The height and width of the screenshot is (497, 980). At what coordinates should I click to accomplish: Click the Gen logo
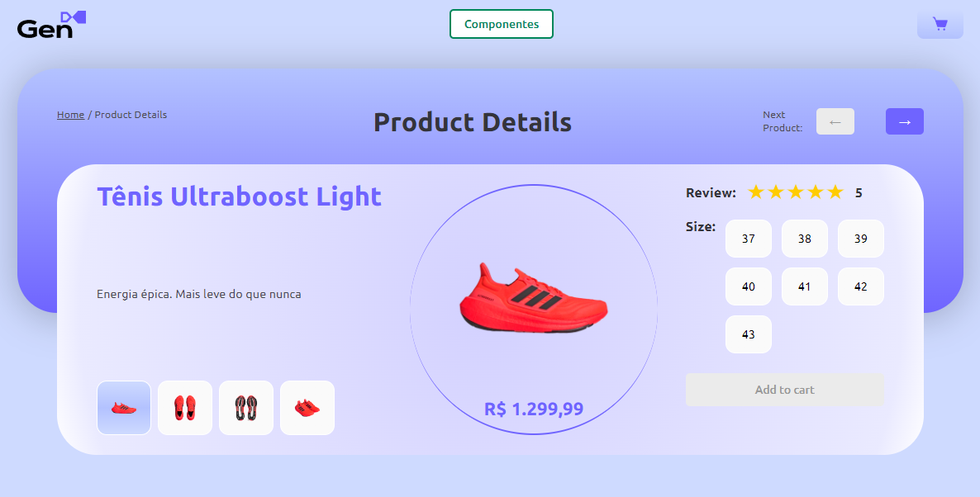click(51, 24)
